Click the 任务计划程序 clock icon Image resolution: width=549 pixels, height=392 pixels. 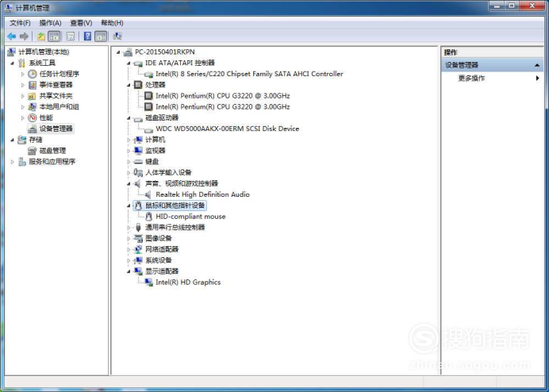point(33,74)
